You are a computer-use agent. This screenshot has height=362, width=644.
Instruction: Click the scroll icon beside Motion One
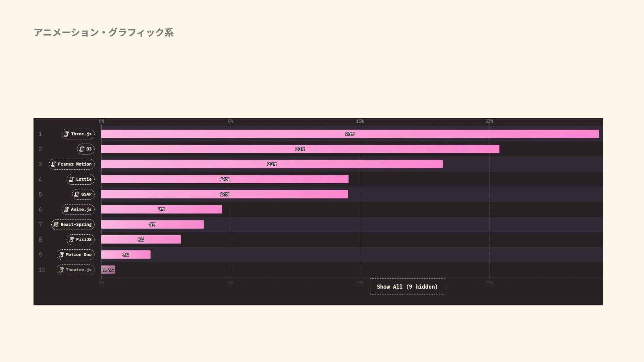pos(61,255)
